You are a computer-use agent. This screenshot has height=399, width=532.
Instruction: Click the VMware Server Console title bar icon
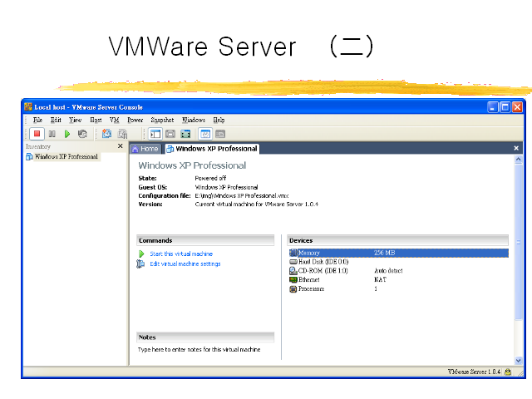pyautogui.click(x=28, y=107)
